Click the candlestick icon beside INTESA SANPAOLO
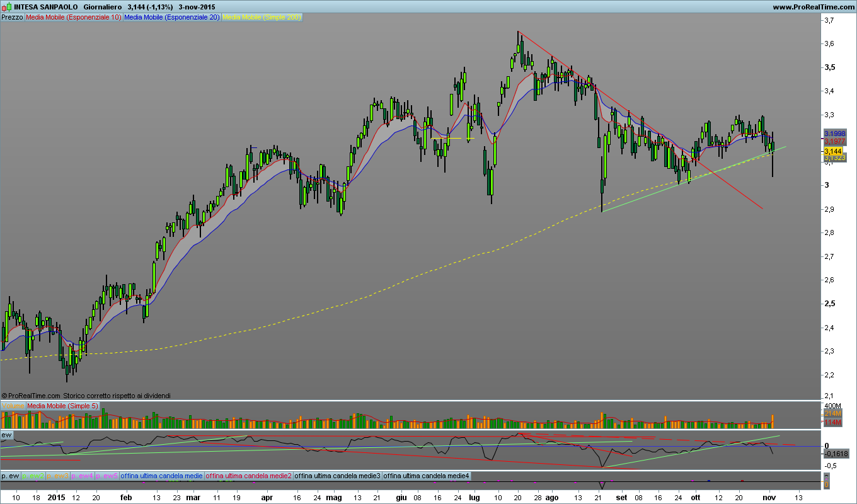The width and height of the screenshot is (857, 504). [x=6, y=7]
